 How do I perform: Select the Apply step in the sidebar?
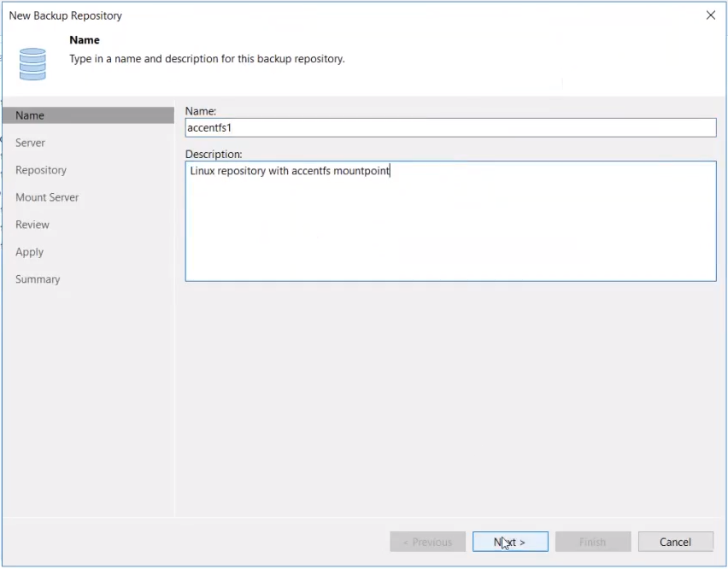pos(30,252)
